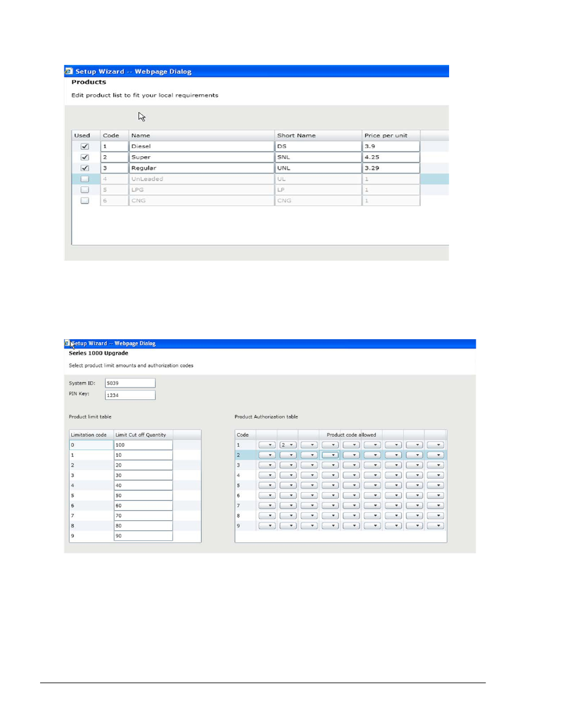The image size is (563, 728).
Task: Open the dropdown showing 2 in code row 1
Action: (288, 445)
